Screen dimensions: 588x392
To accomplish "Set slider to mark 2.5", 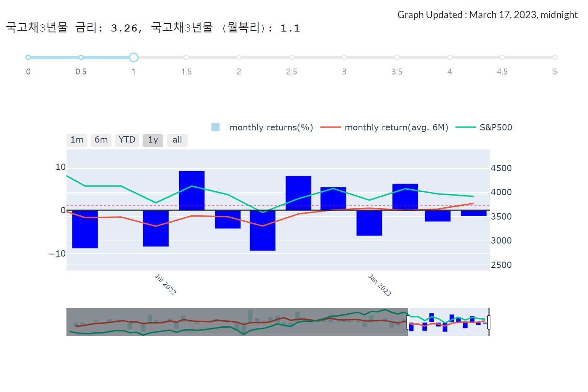I will [x=291, y=57].
